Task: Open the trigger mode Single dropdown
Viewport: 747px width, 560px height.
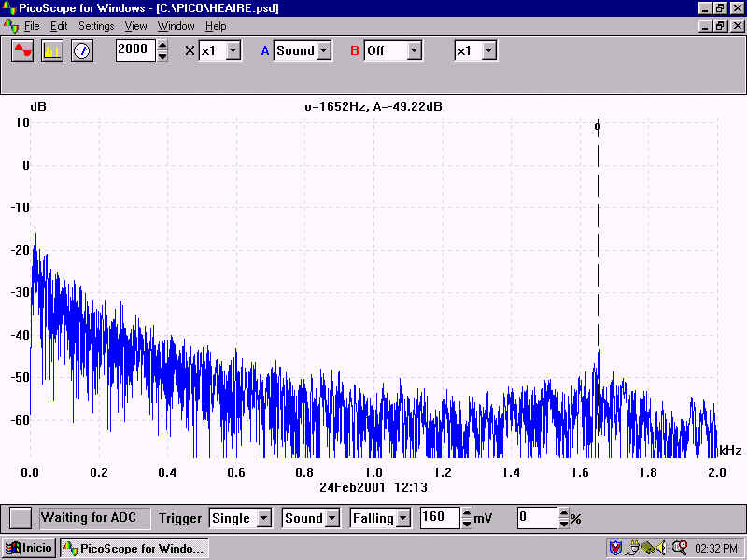Action: point(263,518)
